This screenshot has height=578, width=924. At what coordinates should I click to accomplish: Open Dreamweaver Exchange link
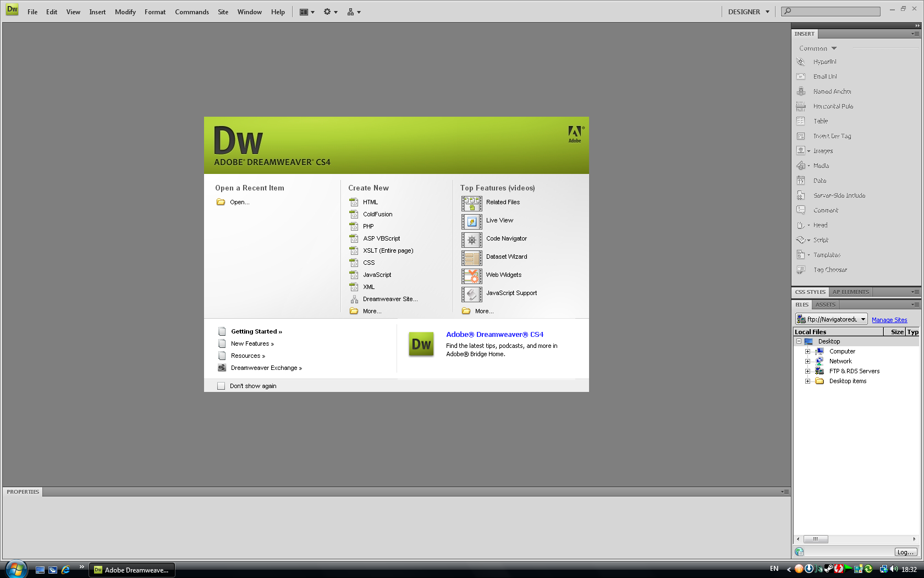[266, 368]
